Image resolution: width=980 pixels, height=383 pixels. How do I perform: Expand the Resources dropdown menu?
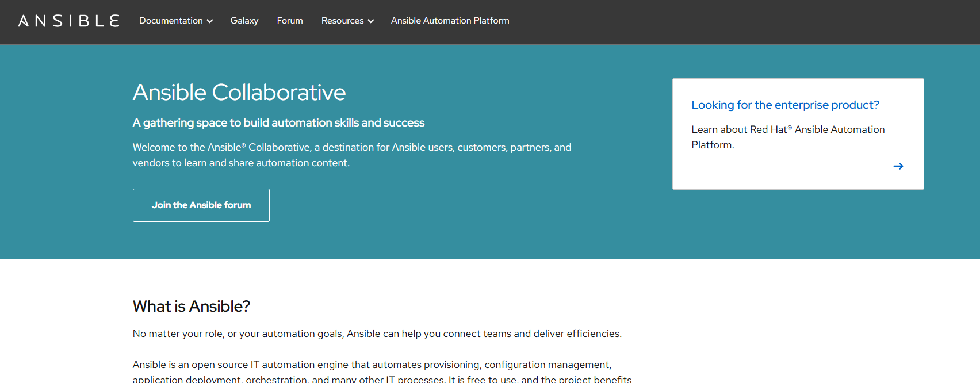347,21
